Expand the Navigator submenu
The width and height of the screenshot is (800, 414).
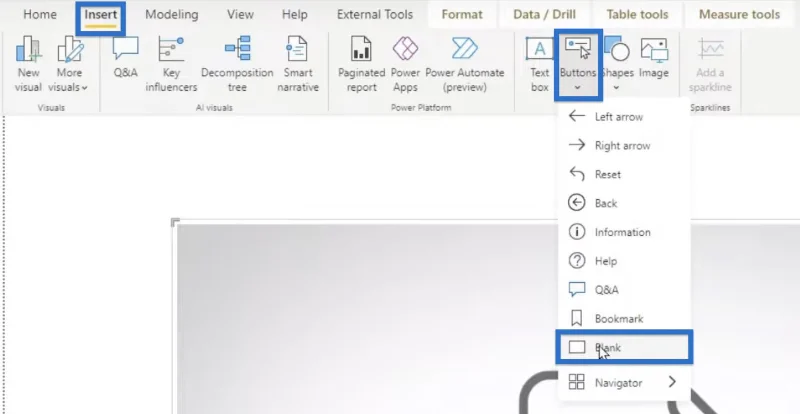tap(624, 382)
